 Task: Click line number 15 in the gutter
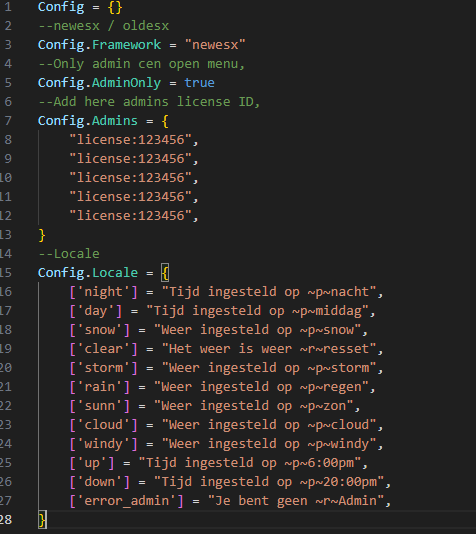click(x=6, y=273)
